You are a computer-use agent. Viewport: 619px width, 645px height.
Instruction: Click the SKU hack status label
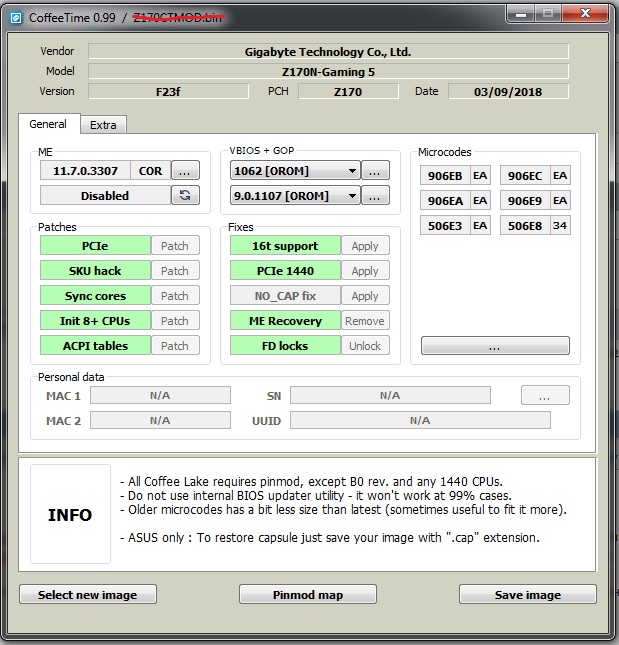pos(95,271)
